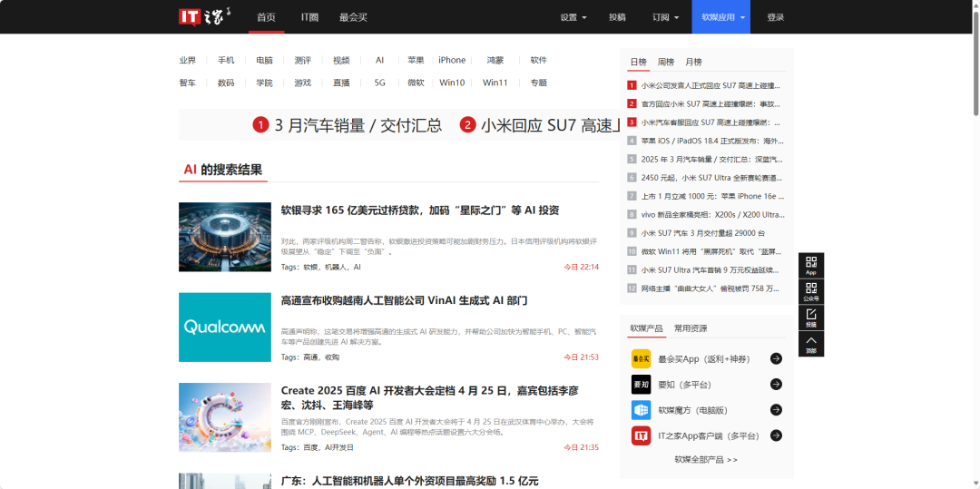980x489 pixels.
Task: Switch to the 常用资源 tab
Action: tap(691, 328)
